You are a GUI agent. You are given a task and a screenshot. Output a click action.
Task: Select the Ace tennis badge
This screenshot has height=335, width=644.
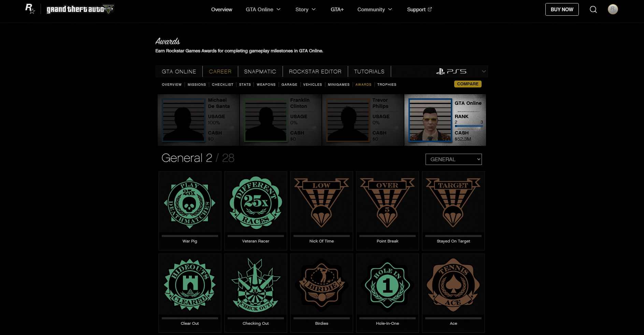pos(453,285)
